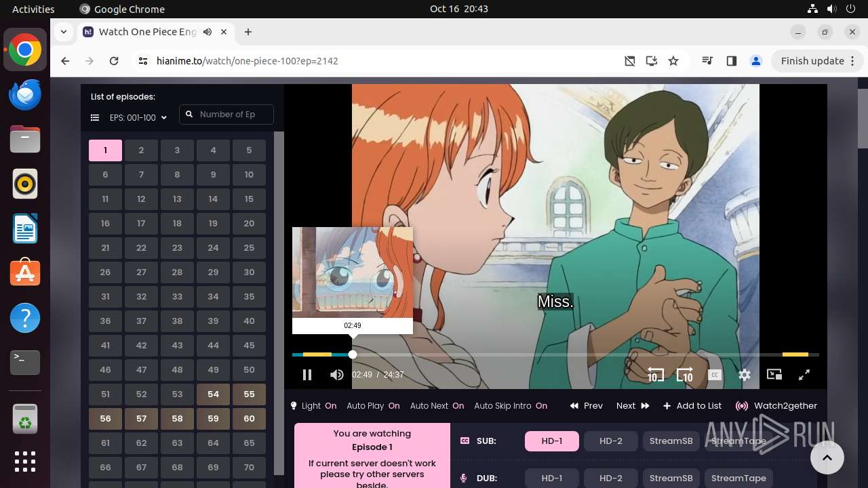Click install app icon in address bar

tap(652, 61)
